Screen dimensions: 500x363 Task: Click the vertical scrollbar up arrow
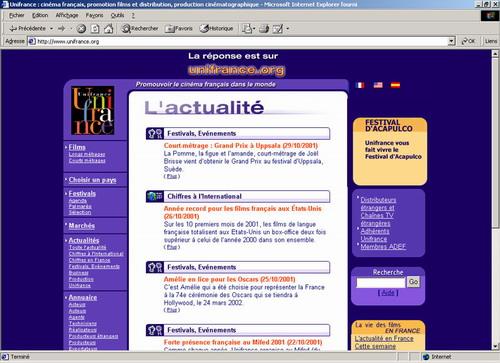[495, 53]
